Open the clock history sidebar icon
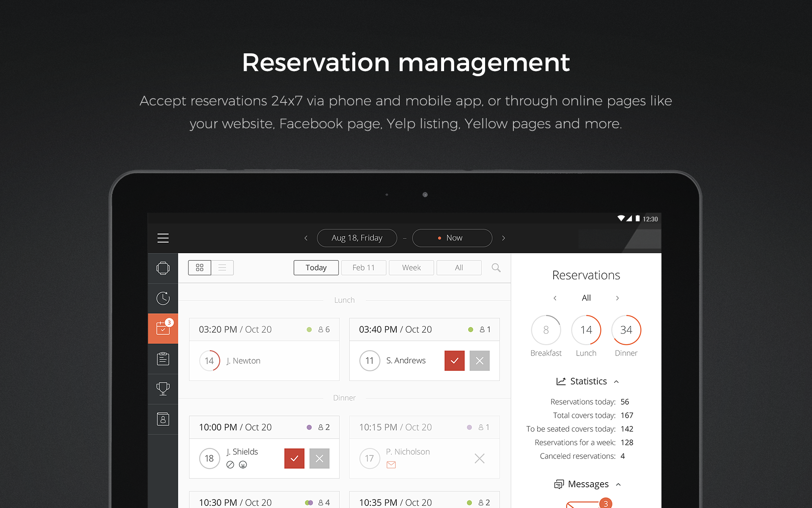The height and width of the screenshot is (508, 812). click(x=163, y=298)
